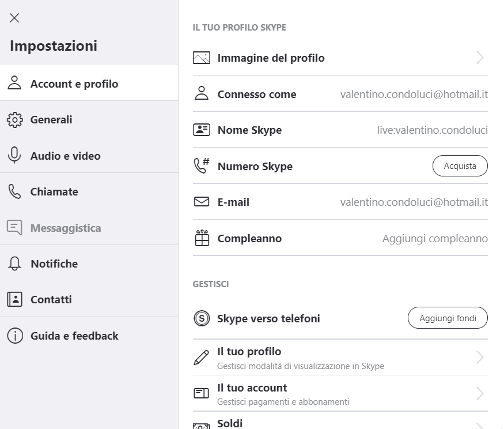Click the Compleanno gift icon

coord(202,238)
